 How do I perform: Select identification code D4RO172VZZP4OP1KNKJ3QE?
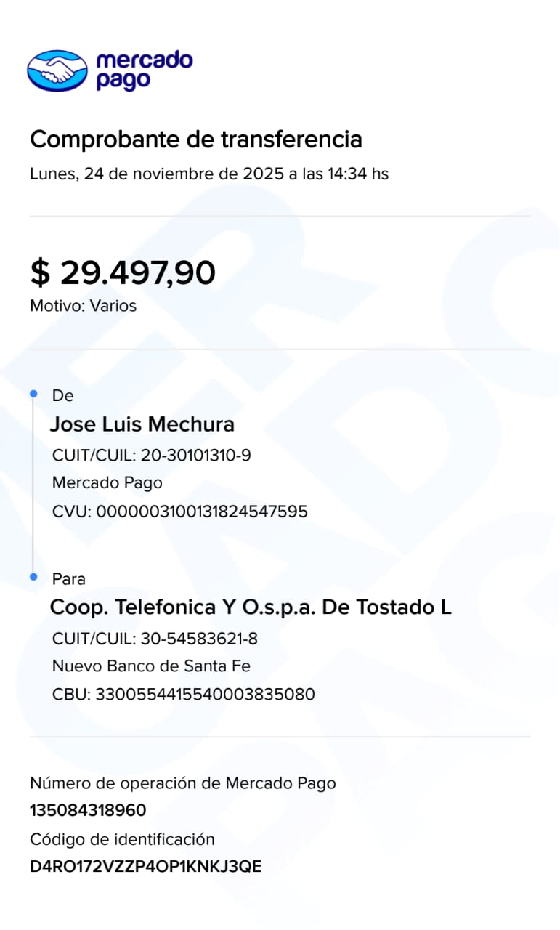pyautogui.click(x=145, y=867)
